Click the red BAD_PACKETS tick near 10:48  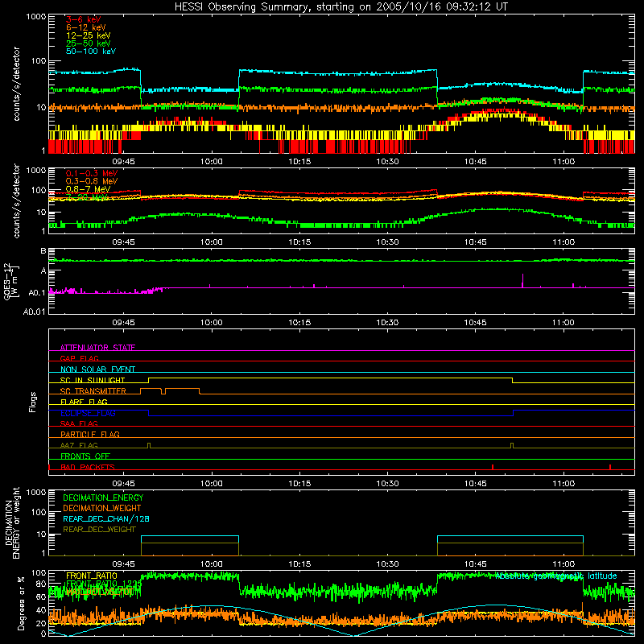click(493, 467)
